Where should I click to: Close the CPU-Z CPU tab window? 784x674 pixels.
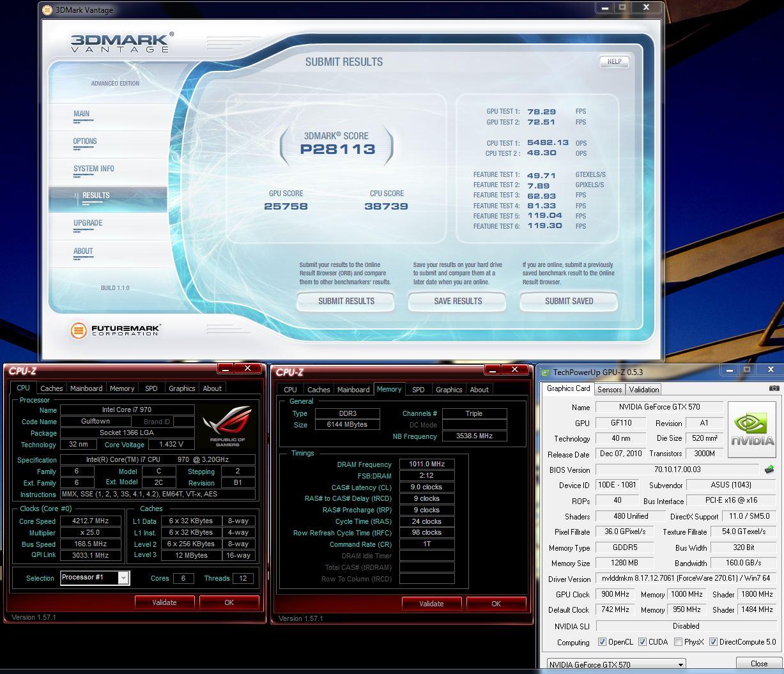(247, 369)
